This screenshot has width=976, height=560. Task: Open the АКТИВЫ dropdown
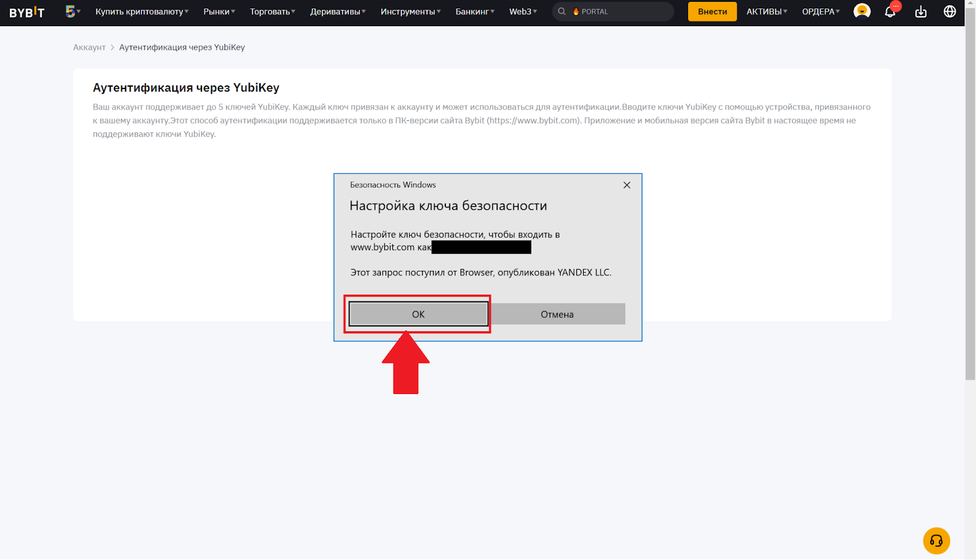pyautogui.click(x=767, y=12)
